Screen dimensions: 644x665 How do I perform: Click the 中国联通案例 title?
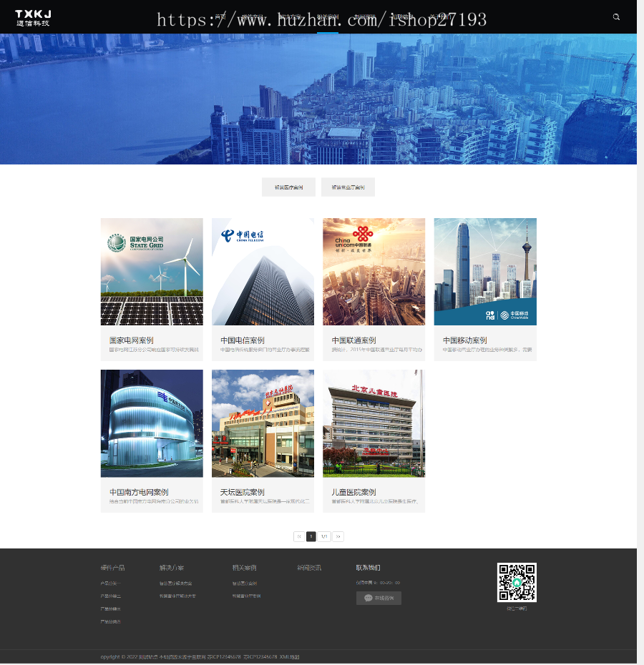coord(353,340)
